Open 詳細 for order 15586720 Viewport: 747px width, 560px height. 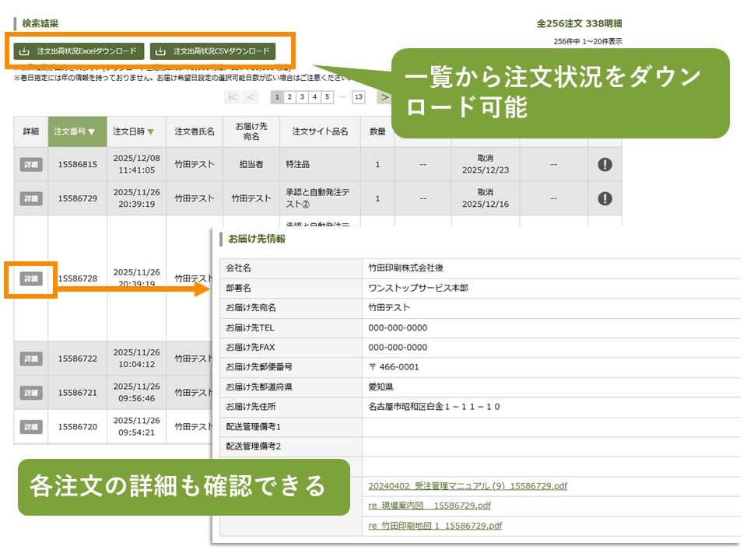point(31,426)
